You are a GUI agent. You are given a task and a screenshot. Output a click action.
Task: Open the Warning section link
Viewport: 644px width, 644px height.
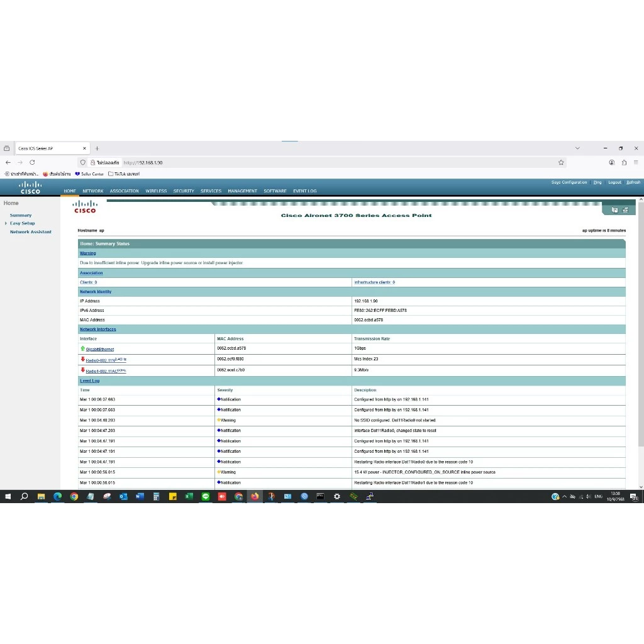87,253
